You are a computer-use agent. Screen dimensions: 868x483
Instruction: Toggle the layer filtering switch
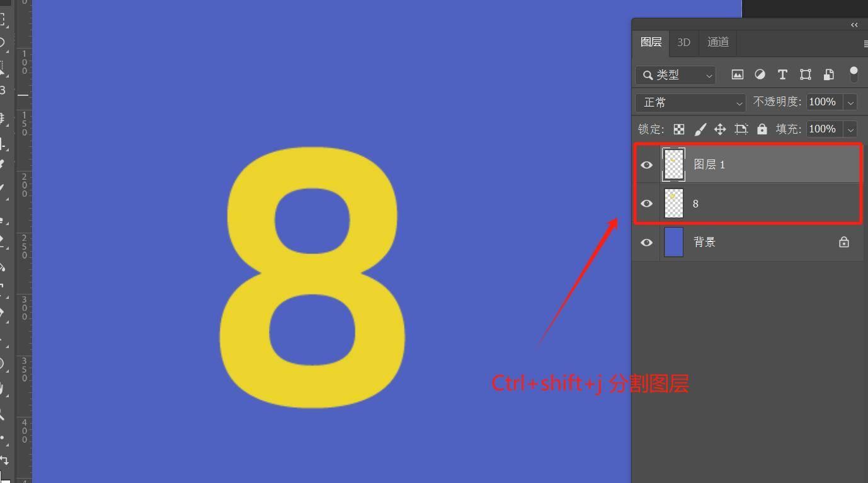(854, 74)
